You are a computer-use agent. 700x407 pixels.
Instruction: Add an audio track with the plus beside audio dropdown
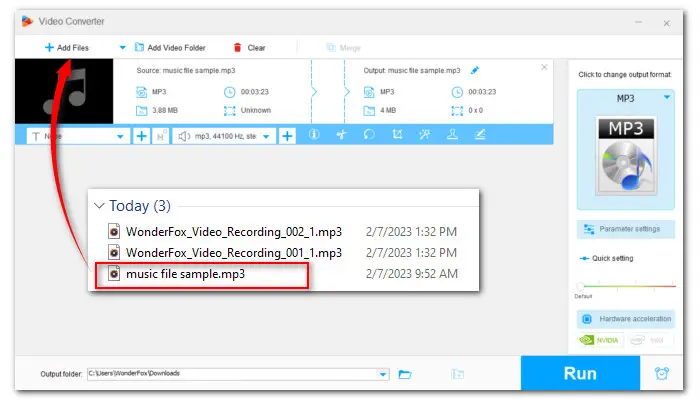click(x=287, y=136)
